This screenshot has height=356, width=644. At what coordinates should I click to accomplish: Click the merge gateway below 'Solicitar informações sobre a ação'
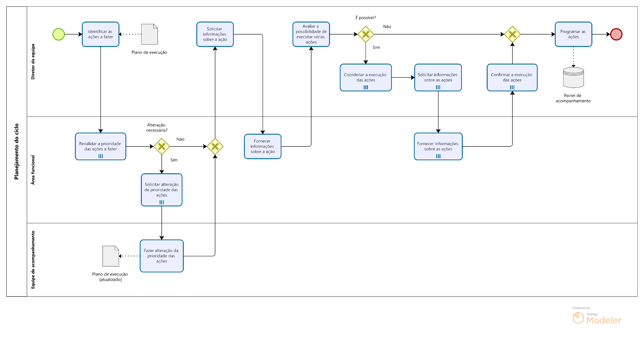215,146
